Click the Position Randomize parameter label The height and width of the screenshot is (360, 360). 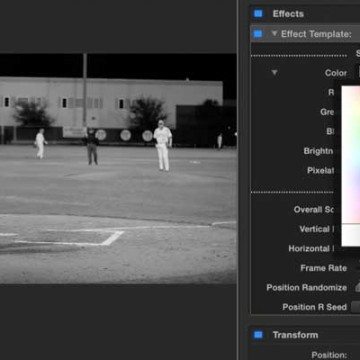click(307, 288)
